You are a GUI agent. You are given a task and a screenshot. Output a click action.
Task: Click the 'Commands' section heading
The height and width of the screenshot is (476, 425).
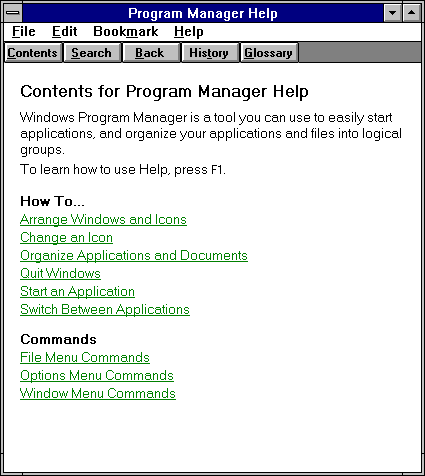[58, 339]
